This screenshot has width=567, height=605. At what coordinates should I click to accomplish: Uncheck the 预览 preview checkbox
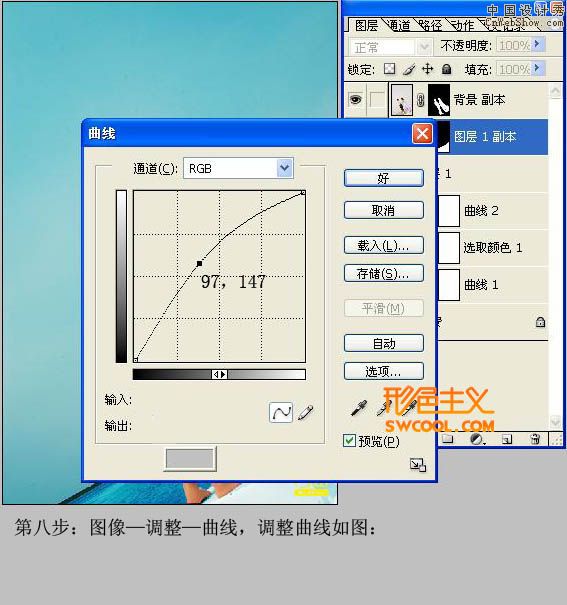click(349, 441)
